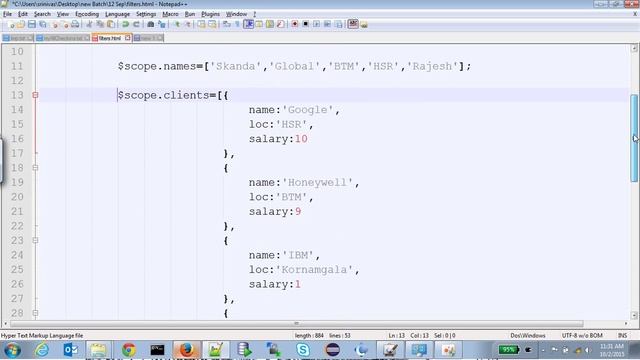
Task: Click the Print toolbar icon
Action: (x=75, y=24)
